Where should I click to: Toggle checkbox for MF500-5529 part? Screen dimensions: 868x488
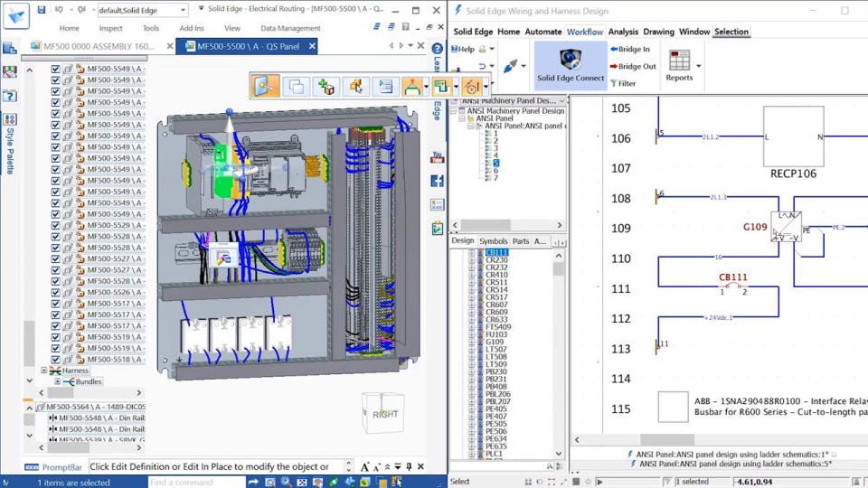click(55, 225)
